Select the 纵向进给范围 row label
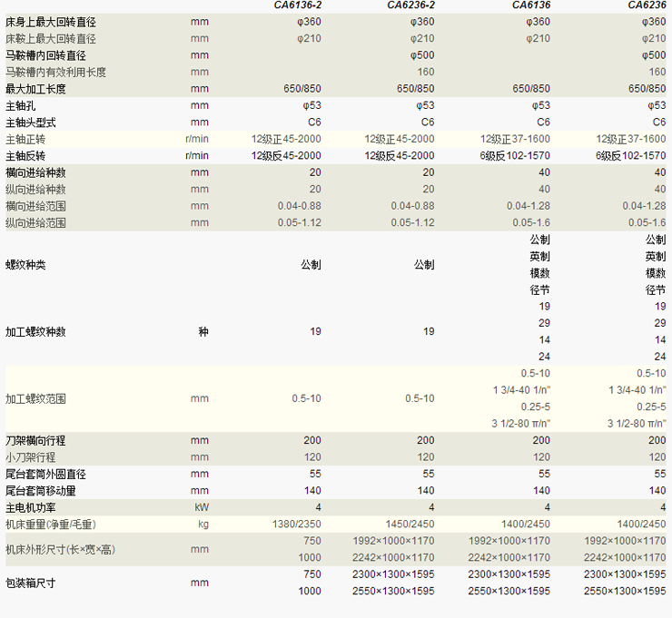 pyautogui.click(x=35, y=222)
